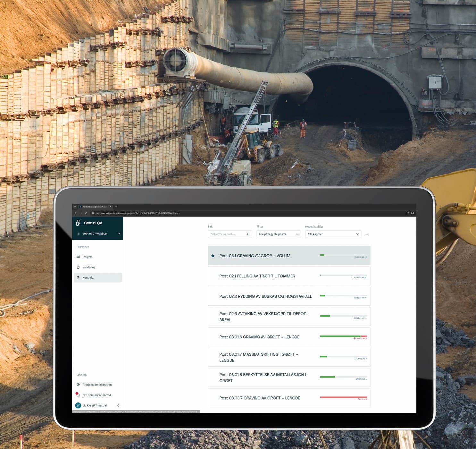Click the search magnifier icon

[x=248, y=234]
